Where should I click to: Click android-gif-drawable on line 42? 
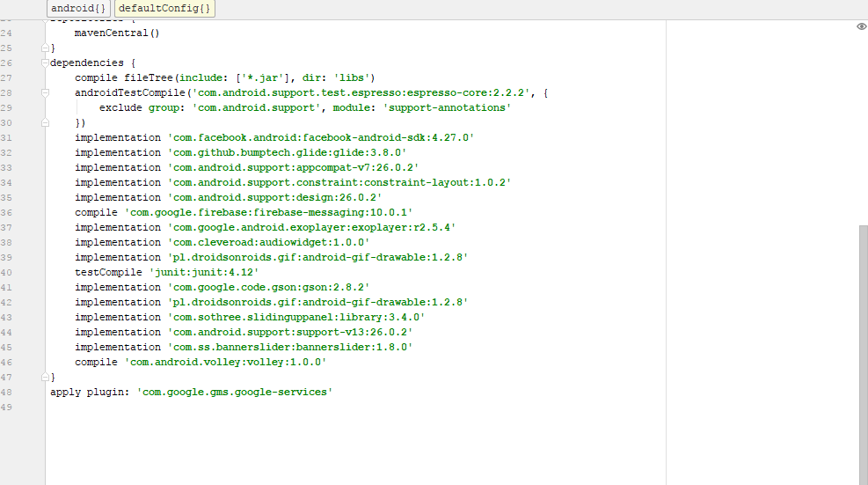[x=317, y=303]
